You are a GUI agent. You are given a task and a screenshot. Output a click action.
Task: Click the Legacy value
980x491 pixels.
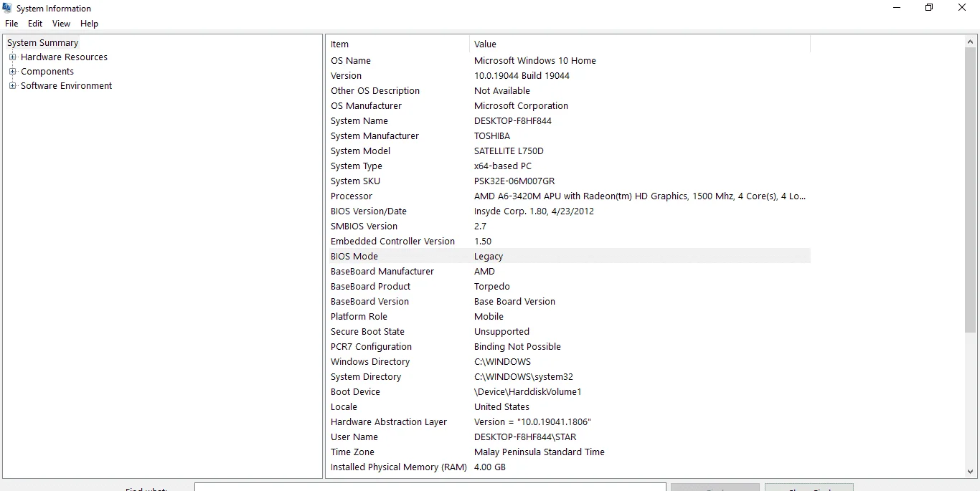(x=489, y=257)
